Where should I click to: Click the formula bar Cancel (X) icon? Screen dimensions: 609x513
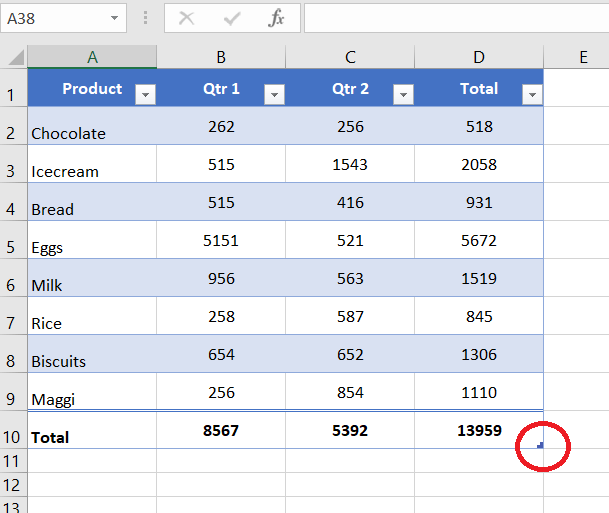point(186,18)
